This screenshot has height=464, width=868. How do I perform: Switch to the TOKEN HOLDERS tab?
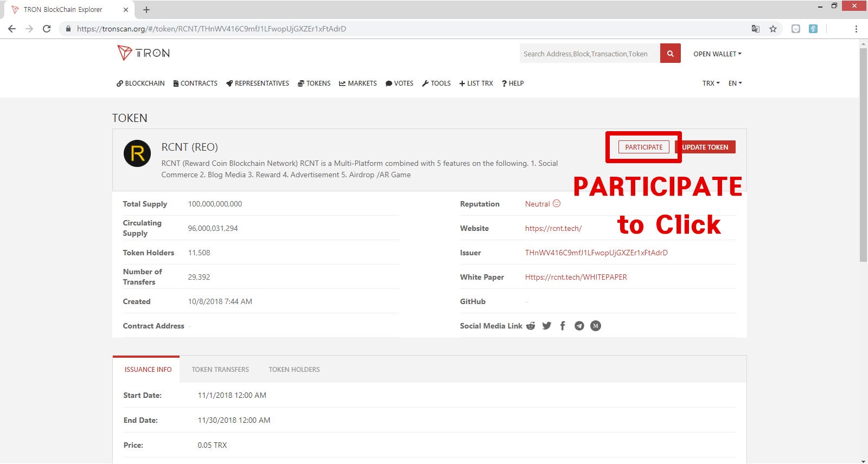pyautogui.click(x=294, y=370)
